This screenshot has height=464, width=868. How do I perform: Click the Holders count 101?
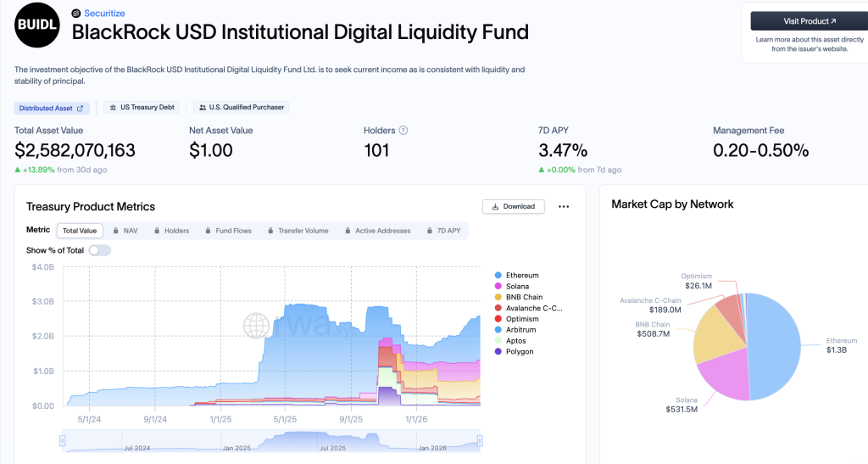point(376,151)
